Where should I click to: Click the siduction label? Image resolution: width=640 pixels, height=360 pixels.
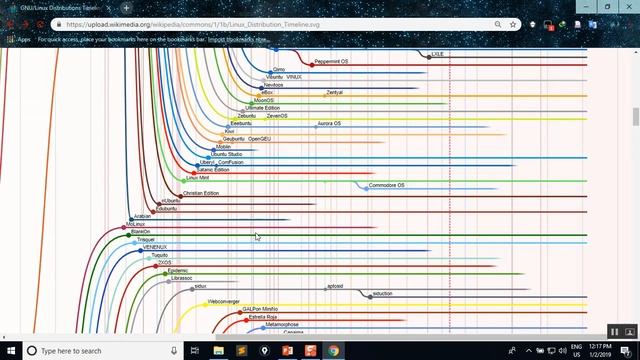(382, 293)
